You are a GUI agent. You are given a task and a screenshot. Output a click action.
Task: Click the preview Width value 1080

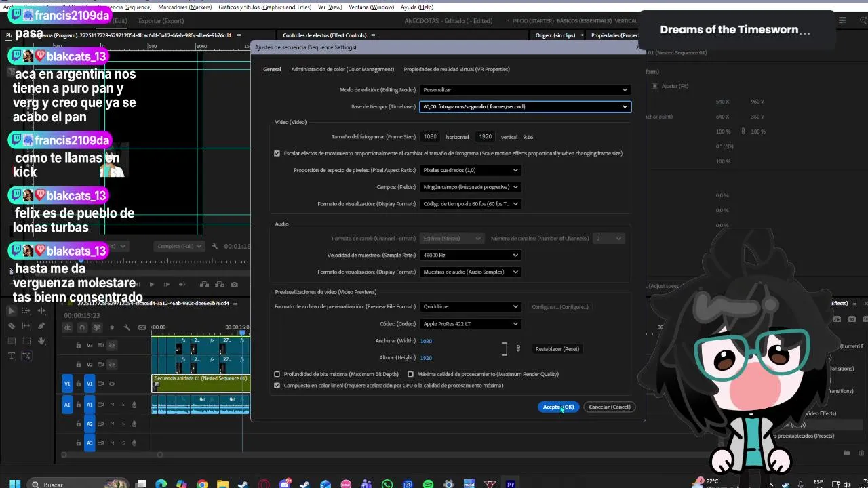tap(426, 341)
